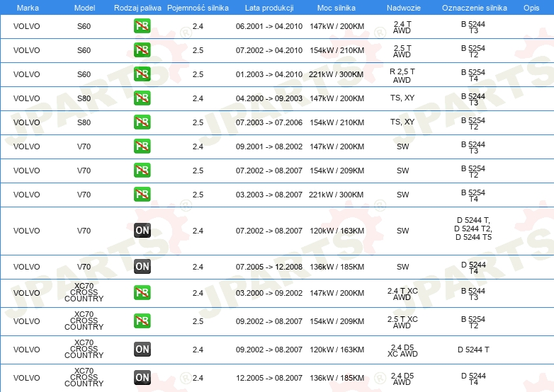This screenshot has width=554, height=392.
Task: Select date range 01.2003 -> 04.2010
Action: point(269,74)
